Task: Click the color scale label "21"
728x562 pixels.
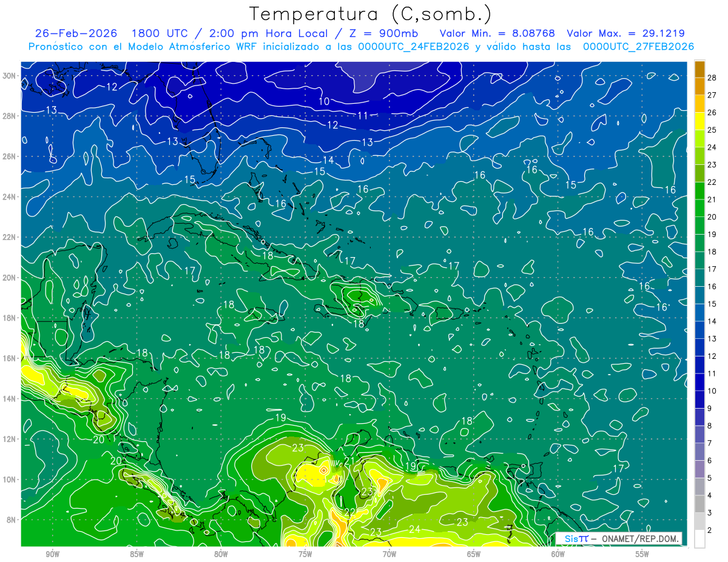Action: coord(712,199)
